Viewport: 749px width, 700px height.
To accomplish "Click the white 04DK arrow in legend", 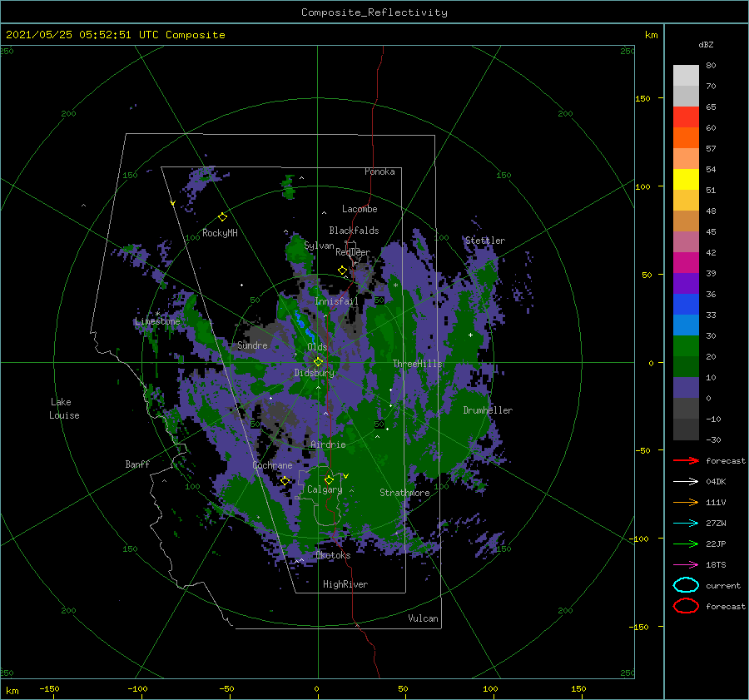I will coord(686,481).
